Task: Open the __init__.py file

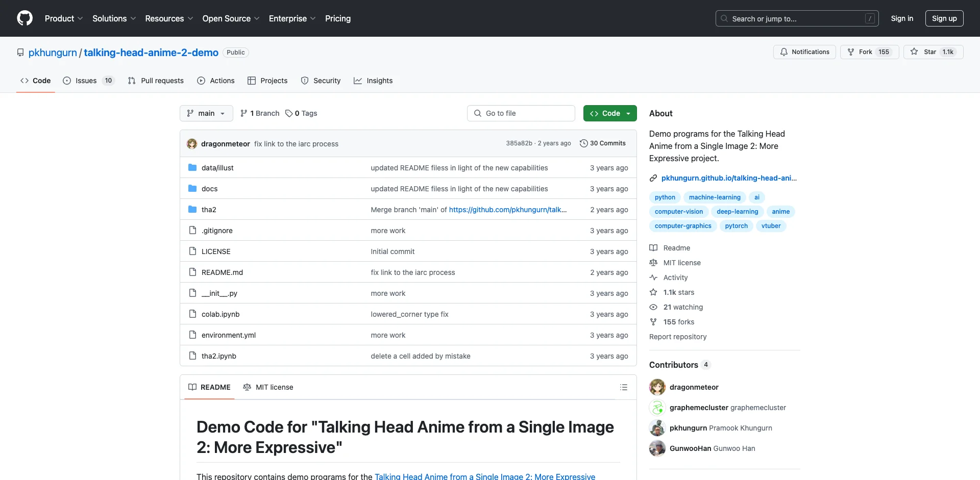Action: (219, 293)
